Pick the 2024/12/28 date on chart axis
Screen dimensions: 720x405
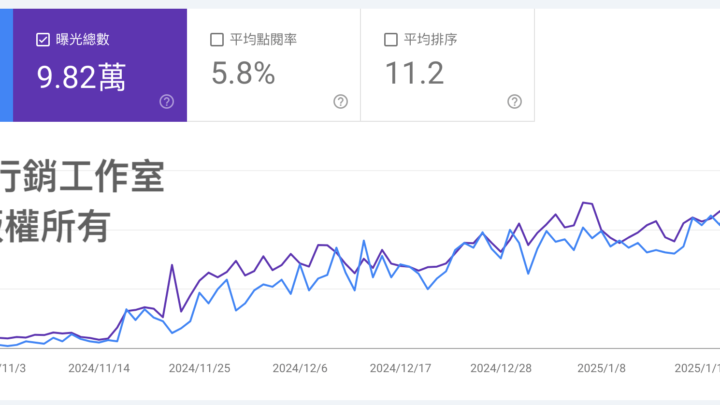501,367
